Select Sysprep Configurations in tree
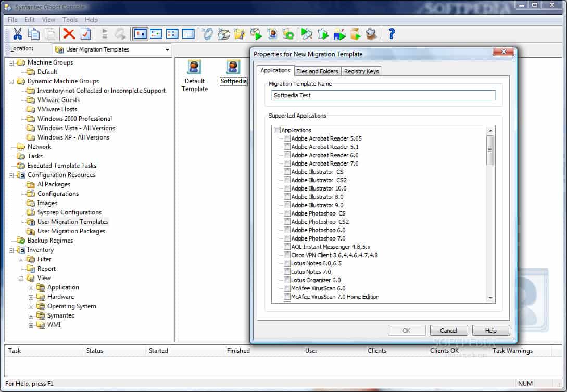 coord(69,212)
